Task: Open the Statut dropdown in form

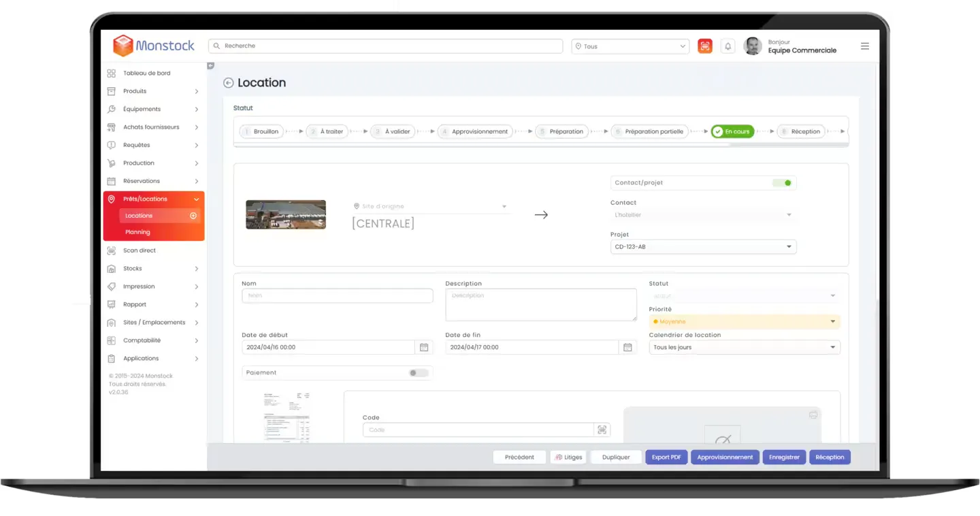Action: 745,296
